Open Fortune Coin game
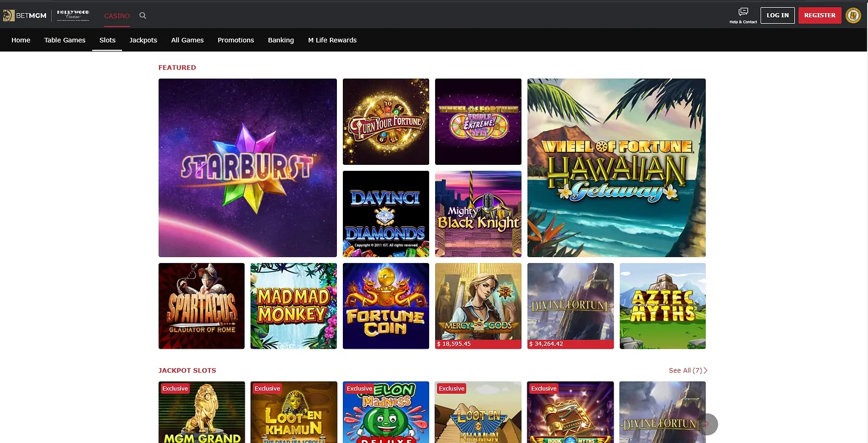The width and height of the screenshot is (868, 443). pos(386,306)
